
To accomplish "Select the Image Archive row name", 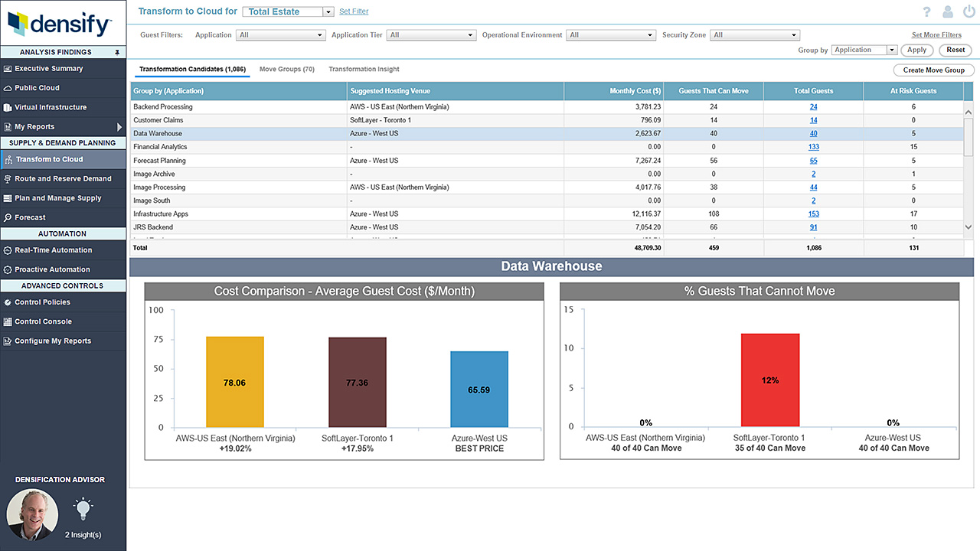I will 154,174.
